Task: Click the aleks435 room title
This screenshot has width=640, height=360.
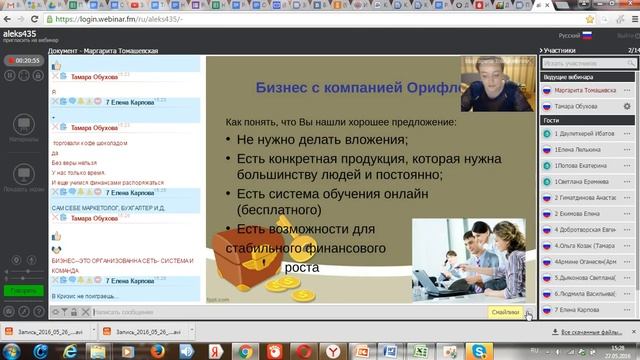Action: (x=20, y=33)
